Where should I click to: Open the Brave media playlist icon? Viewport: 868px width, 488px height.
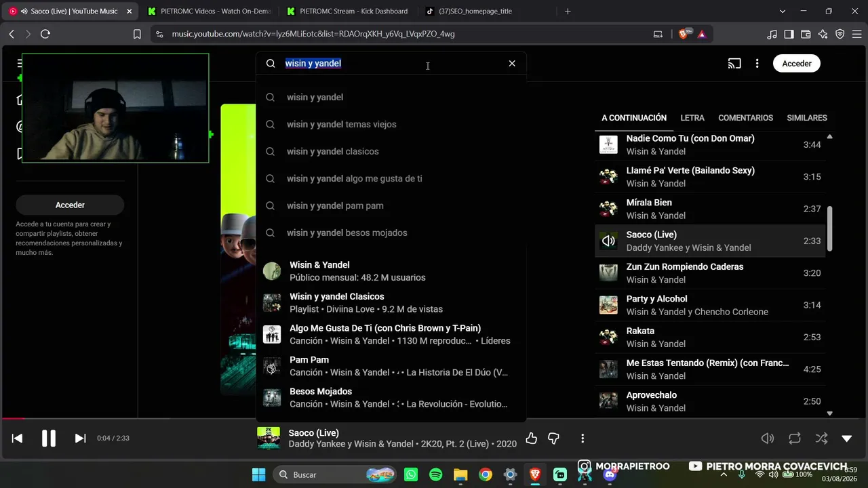(772, 34)
